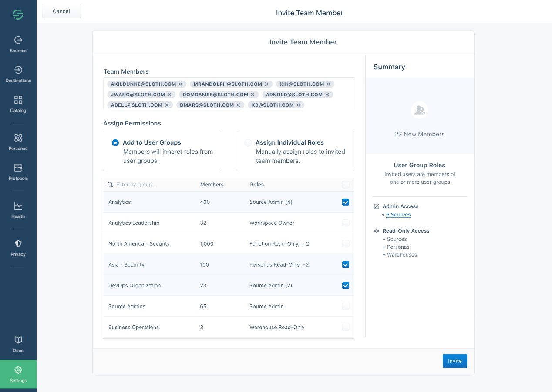Toggle the select-all groups checkbox
The width and height of the screenshot is (552, 392).
(x=346, y=185)
